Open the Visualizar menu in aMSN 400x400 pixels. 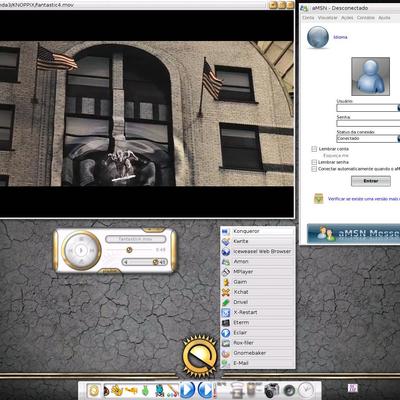(328, 18)
